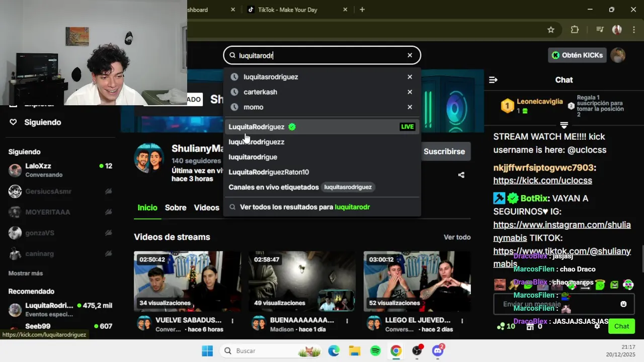644x362 pixels.
Task: Click the Obtén KICKs button
Action: (577, 55)
